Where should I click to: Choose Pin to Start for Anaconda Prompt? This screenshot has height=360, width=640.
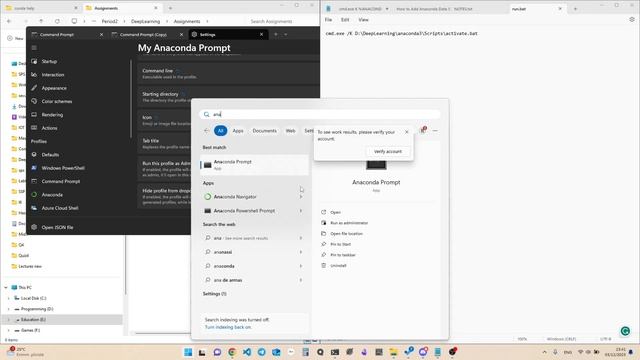click(x=340, y=244)
